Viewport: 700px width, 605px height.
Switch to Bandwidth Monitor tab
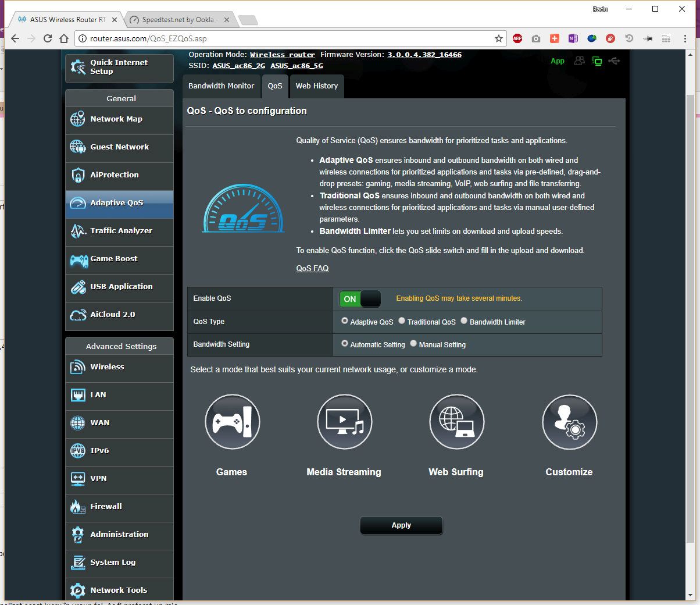coord(222,86)
